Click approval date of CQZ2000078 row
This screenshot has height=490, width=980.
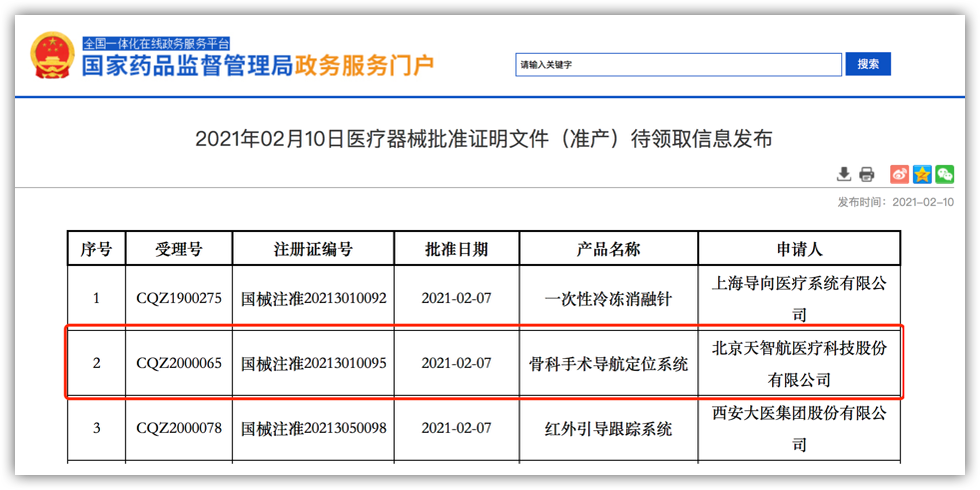(x=457, y=429)
